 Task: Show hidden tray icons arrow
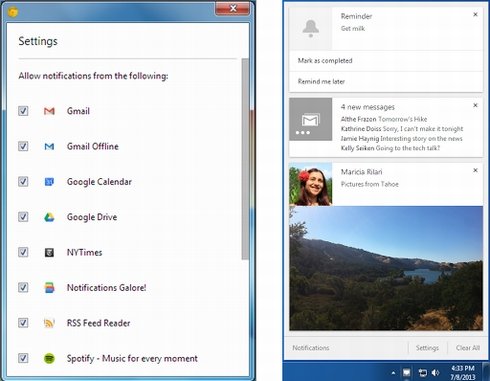coord(393,373)
